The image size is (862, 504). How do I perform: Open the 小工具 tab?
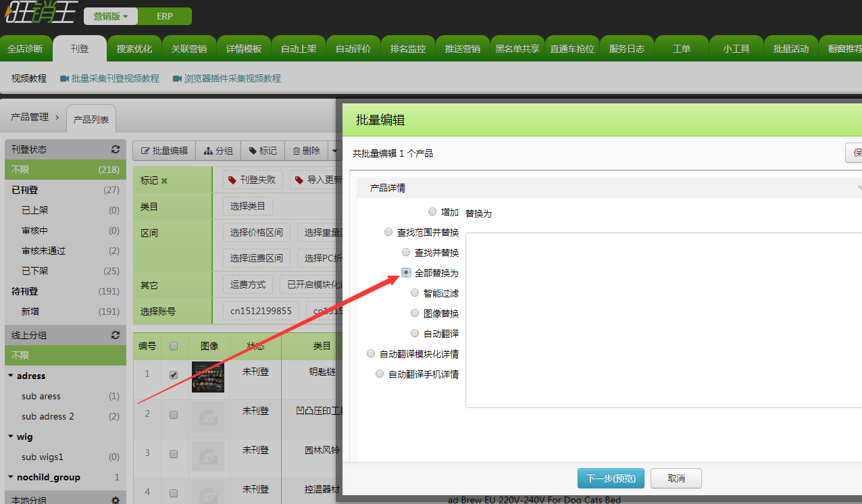pyautogui.click(x=736, y=49)
